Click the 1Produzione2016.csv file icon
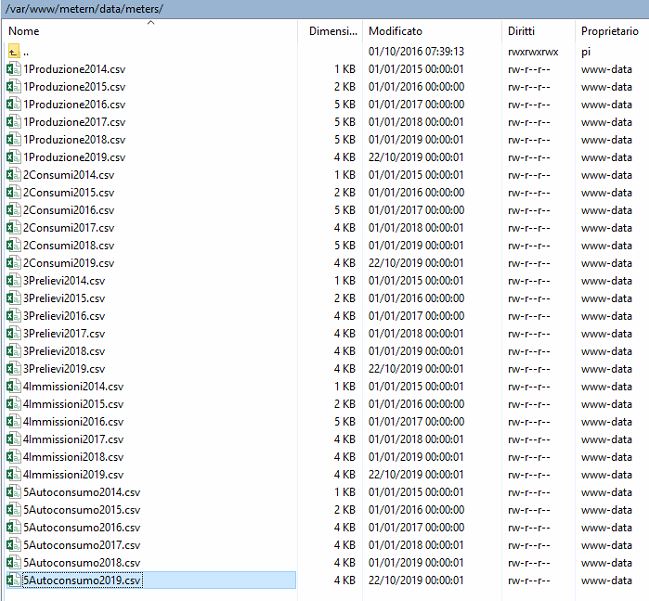 click(14, 104)
